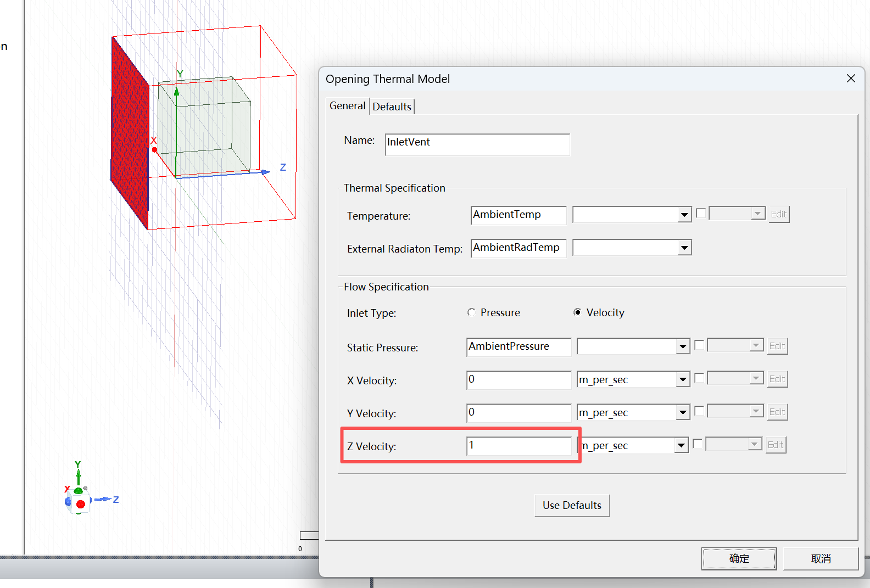Screen dimensions: 870x588
Task: Click the Use Defaults button
Action: (572, 506)
